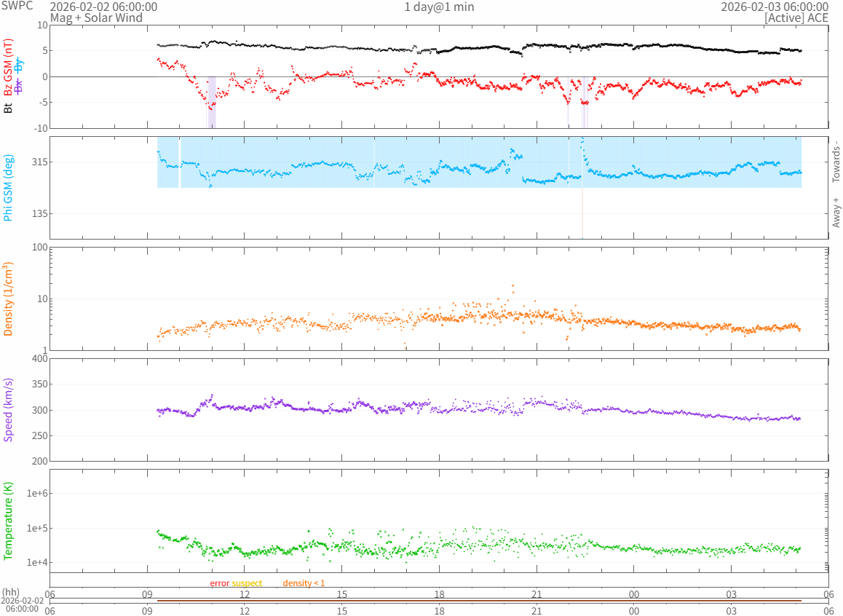
Task: Open the [Active] ACE source selector
Action: point(796,17)
